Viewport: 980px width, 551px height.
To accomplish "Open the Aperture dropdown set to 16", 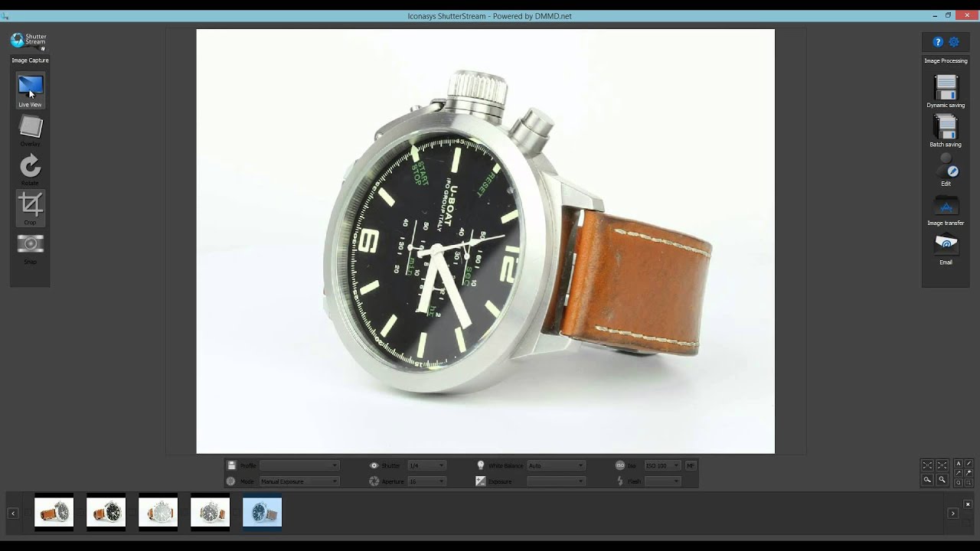I will point(426,481).
